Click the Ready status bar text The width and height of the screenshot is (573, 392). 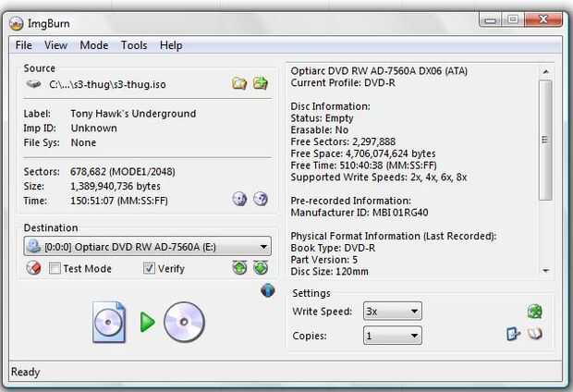click(26, 372)
